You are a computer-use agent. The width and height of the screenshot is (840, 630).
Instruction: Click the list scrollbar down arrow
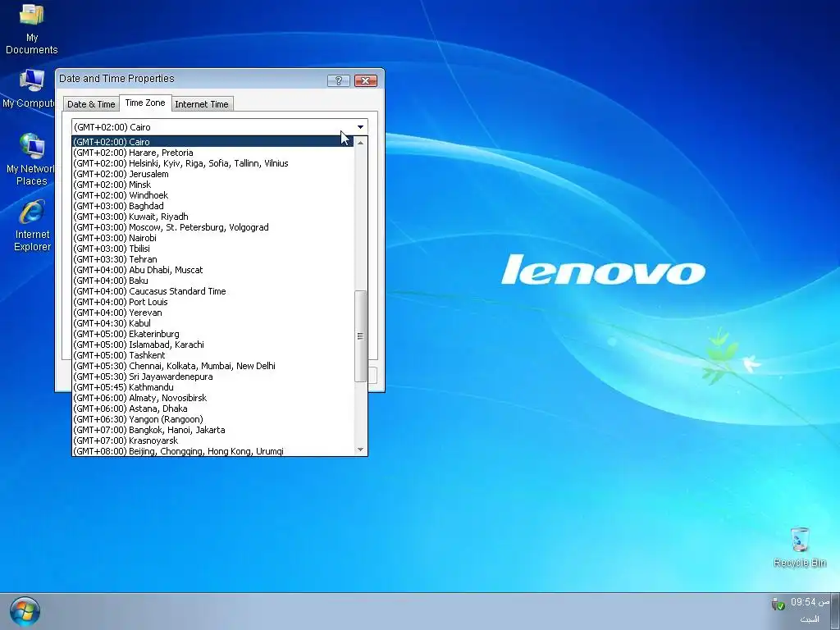tap(361, 450)
